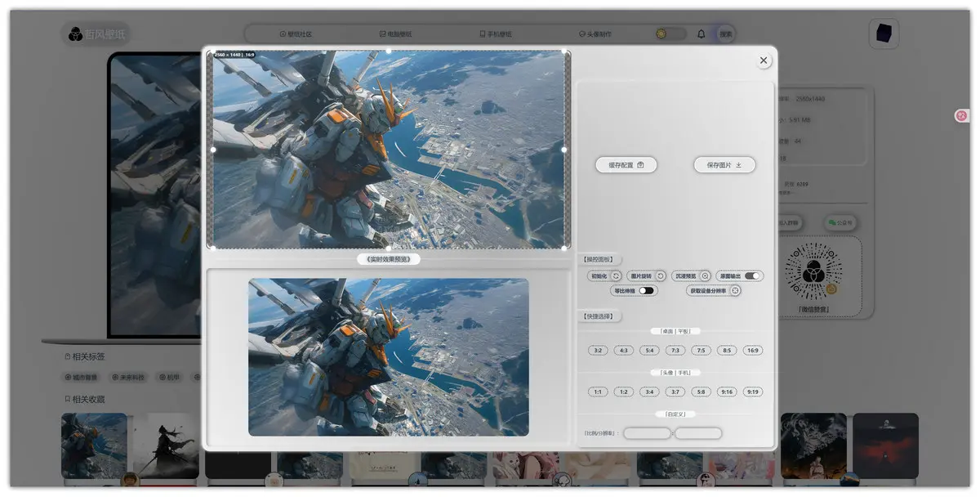980x497 pixels.
Task: Open the dark cube avatar icon
Action: click(884, 34)
